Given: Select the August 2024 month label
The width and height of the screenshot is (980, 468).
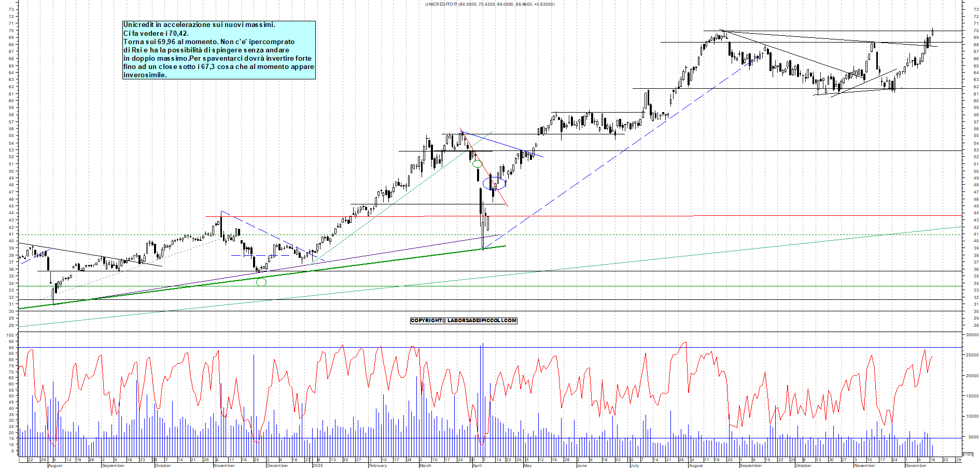Looking at the screenshot, I should [x=55, y=465].
